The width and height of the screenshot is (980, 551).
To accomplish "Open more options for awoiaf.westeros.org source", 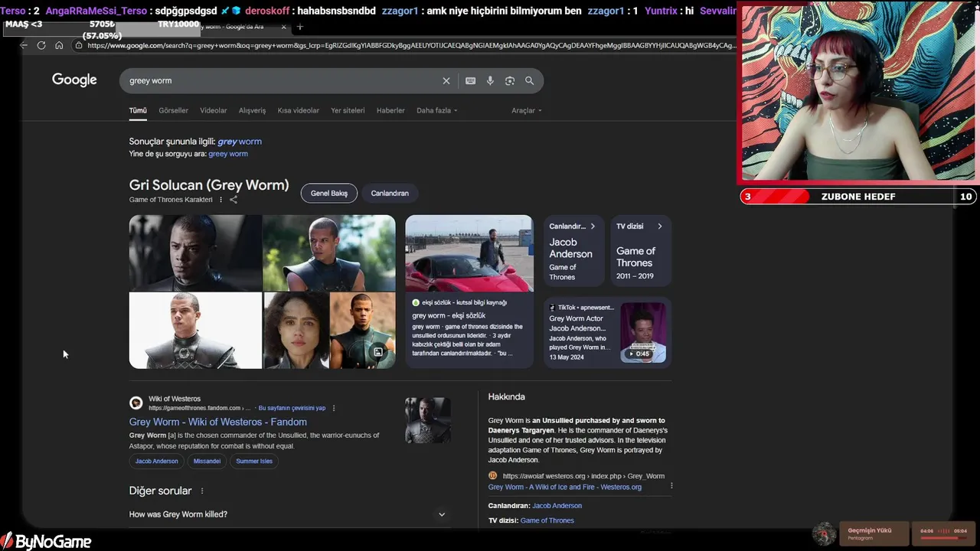I will pyautogui.click(x=671, y=486).
